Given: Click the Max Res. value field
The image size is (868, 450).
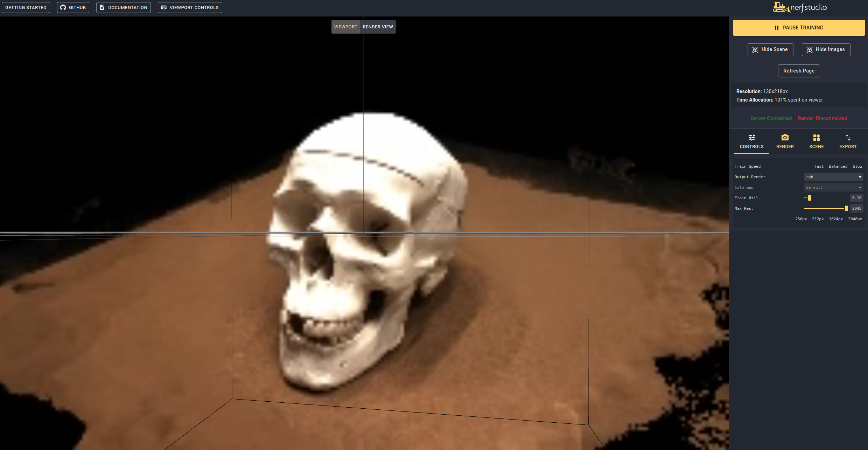Looking at the screenshot, I should [856, 208].
